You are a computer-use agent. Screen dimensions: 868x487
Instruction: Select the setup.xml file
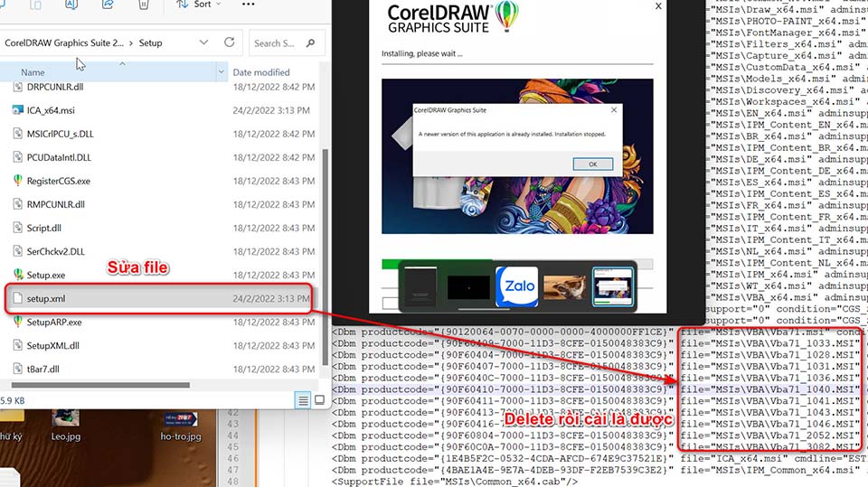click(46, 298)
